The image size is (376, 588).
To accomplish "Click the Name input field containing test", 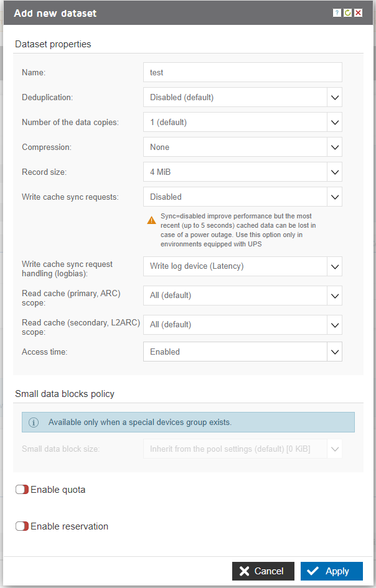I will coord(242,72).
